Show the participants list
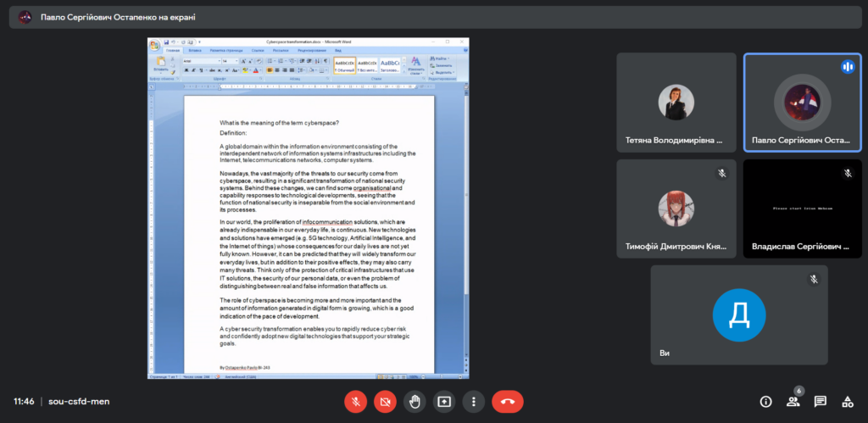The width and height of the screenshot is (868, 423). [793, 401]
